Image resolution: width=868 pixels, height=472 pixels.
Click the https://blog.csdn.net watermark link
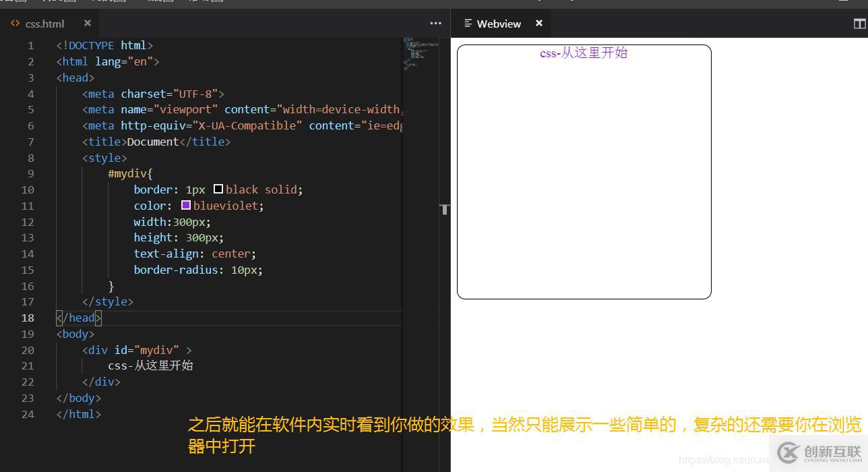[724, 459]
